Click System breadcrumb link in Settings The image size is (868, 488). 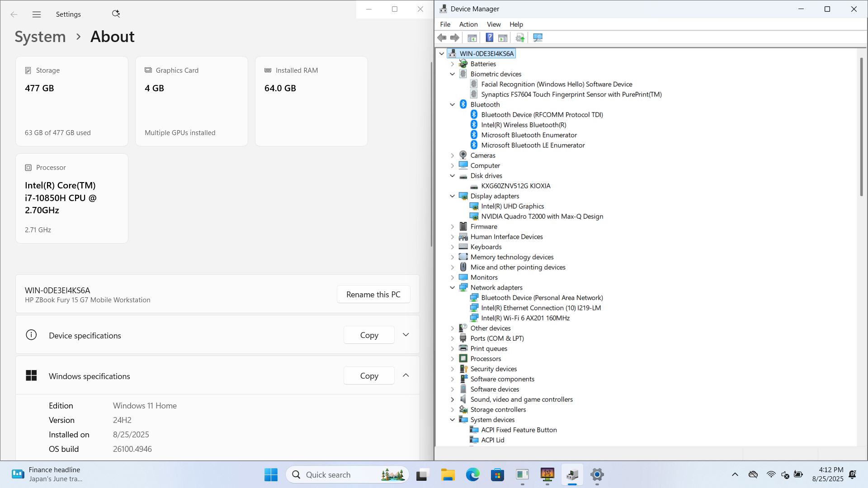(40, 37)
